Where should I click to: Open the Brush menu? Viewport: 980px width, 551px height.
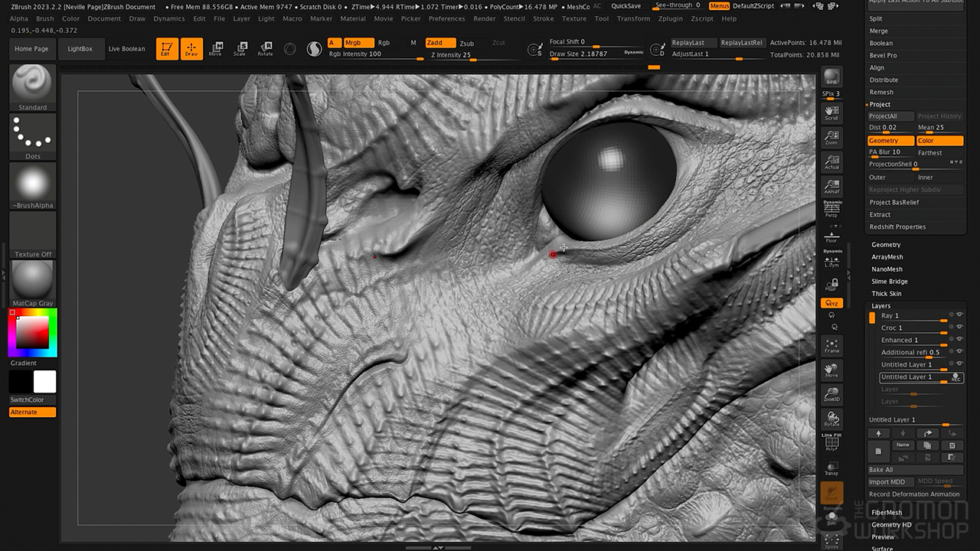pos(45,18)
